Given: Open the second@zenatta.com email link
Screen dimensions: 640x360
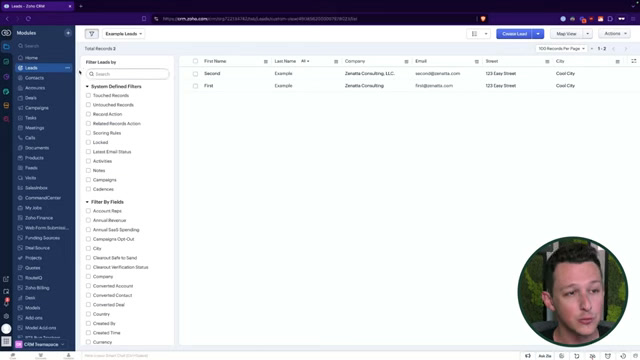Looking at the screenshot, I should coord(438,73).
